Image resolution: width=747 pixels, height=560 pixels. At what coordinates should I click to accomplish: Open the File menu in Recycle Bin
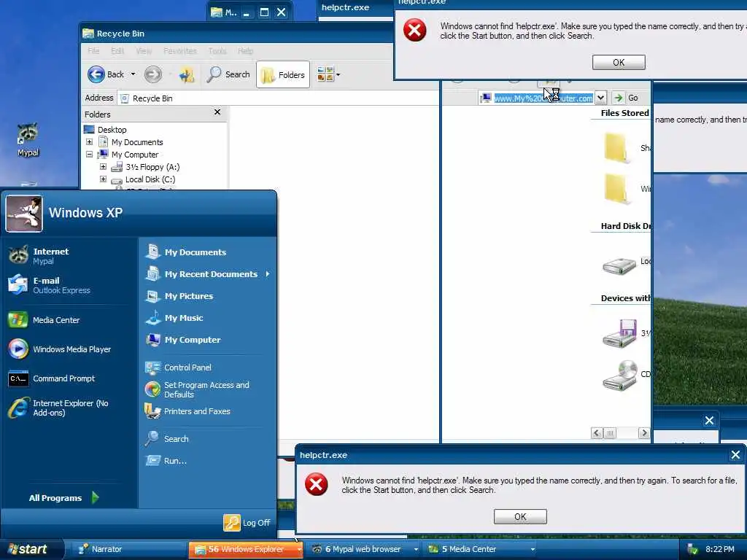(x=93, y=50)
